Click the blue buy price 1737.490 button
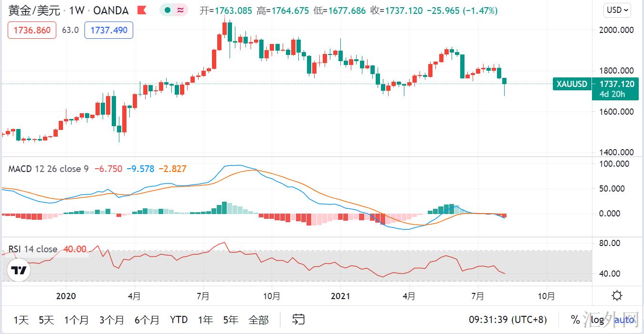The height and width of the screenshot is (334, 644). (x=109, y=30)
